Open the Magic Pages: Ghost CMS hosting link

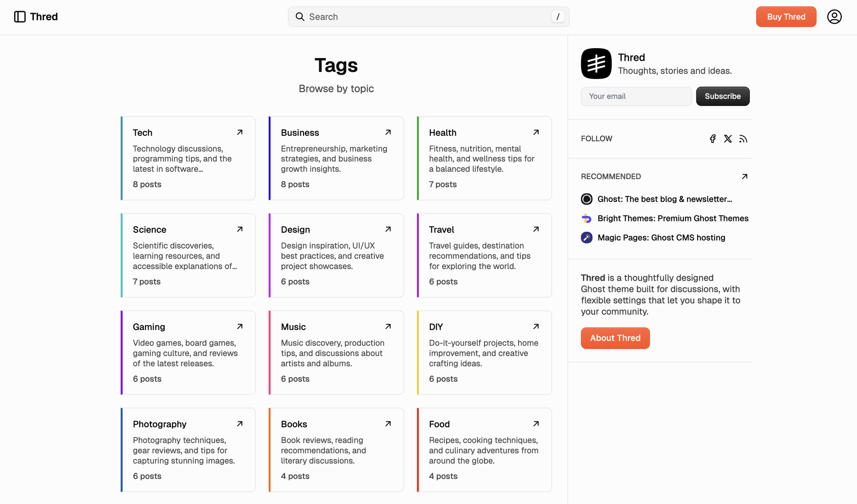661,237
